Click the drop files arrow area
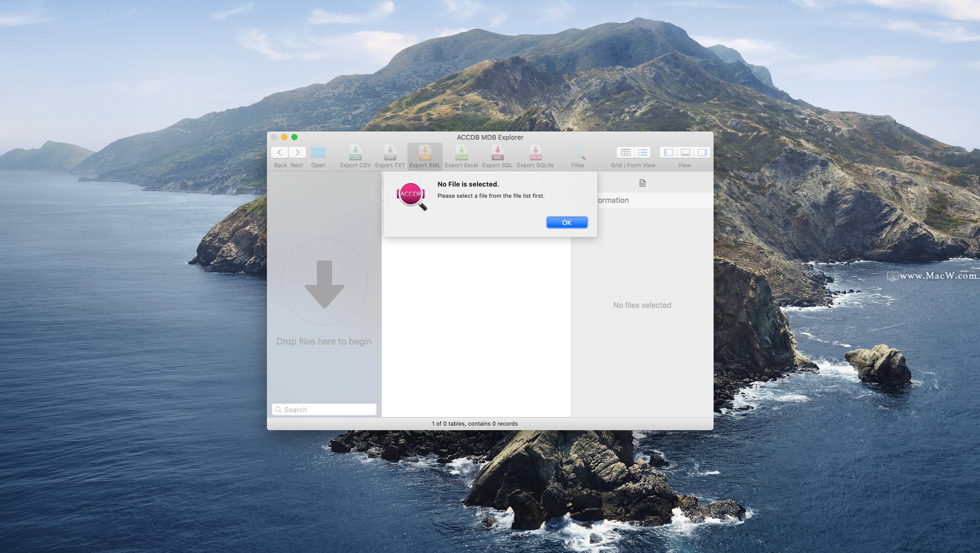The width and height of the screenshot is (980, 553). [x=324, y=282]
